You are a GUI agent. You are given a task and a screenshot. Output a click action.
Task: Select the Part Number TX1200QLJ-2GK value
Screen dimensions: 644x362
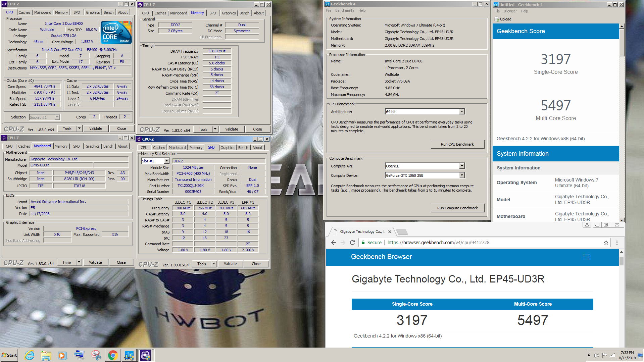click(x=193, y=186)
